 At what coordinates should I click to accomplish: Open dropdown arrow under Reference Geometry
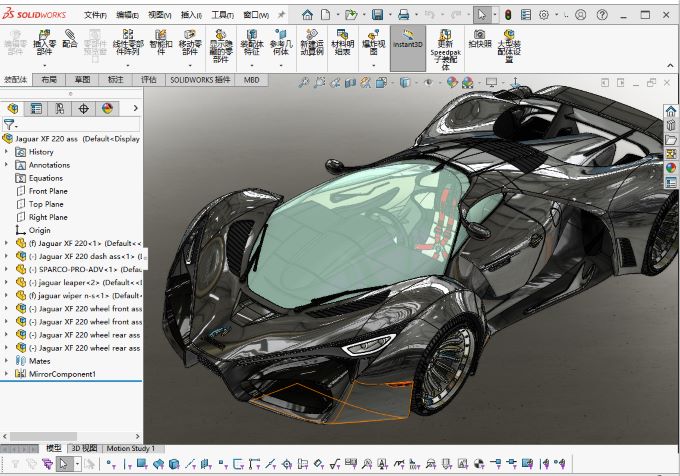[x=281, y=65]
